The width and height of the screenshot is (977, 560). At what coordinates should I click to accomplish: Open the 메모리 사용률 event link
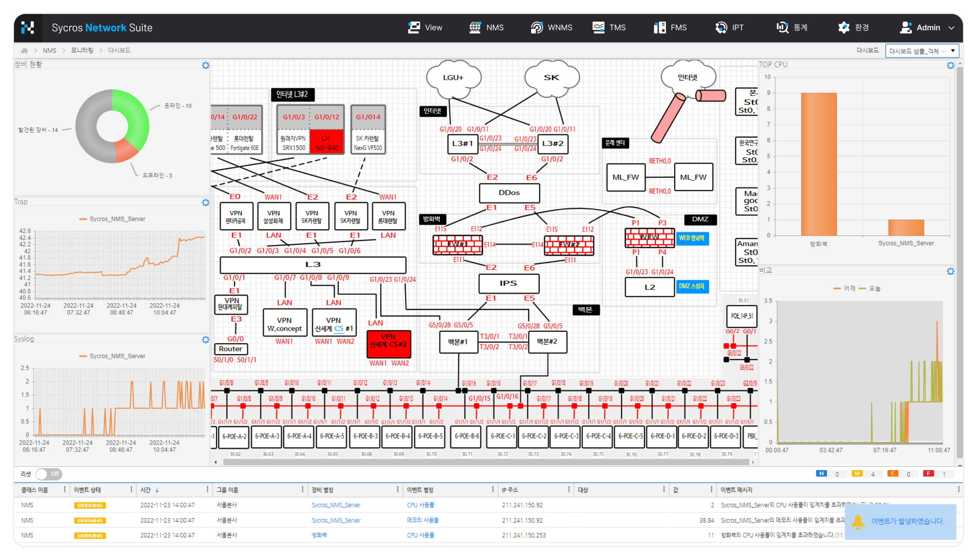422,520
